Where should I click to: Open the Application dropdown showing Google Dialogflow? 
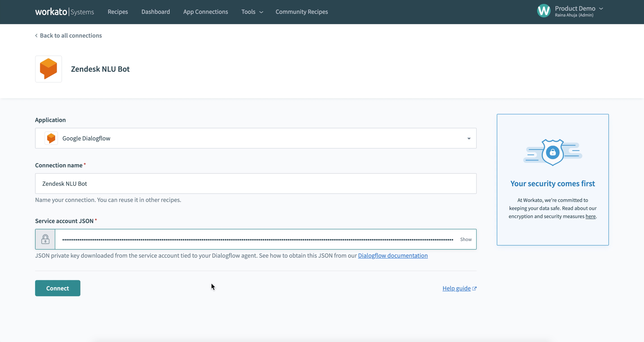click(256, 138)
